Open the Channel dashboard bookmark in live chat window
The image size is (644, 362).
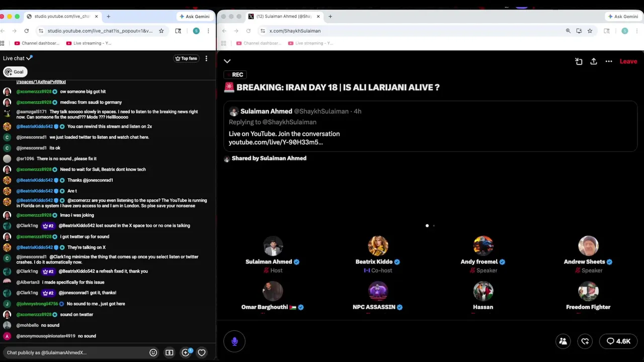37,43
